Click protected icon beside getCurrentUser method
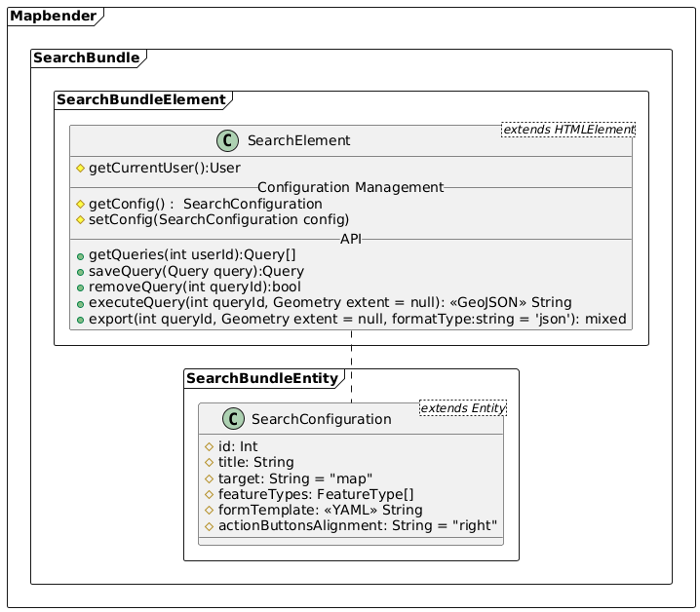The image size is (700, 612). (x=80, y=169)
